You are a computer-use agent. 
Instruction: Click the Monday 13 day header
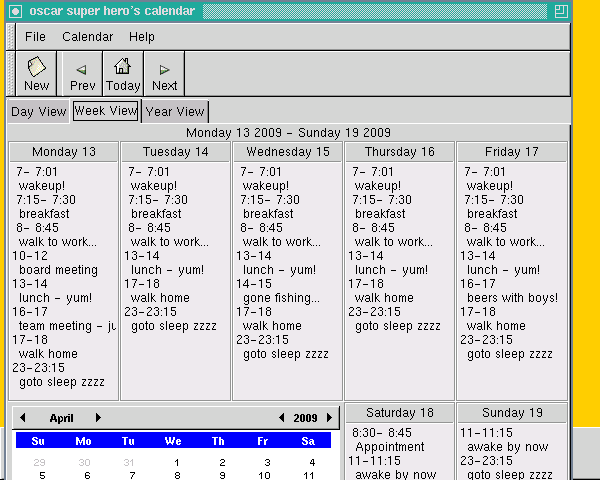pyautogui.click(x=63, y=152)
